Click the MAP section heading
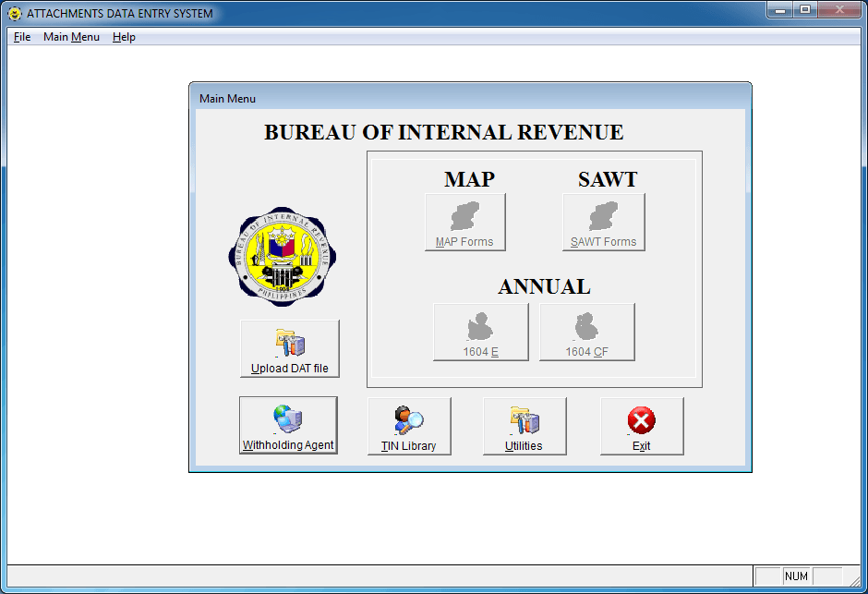 469,179
